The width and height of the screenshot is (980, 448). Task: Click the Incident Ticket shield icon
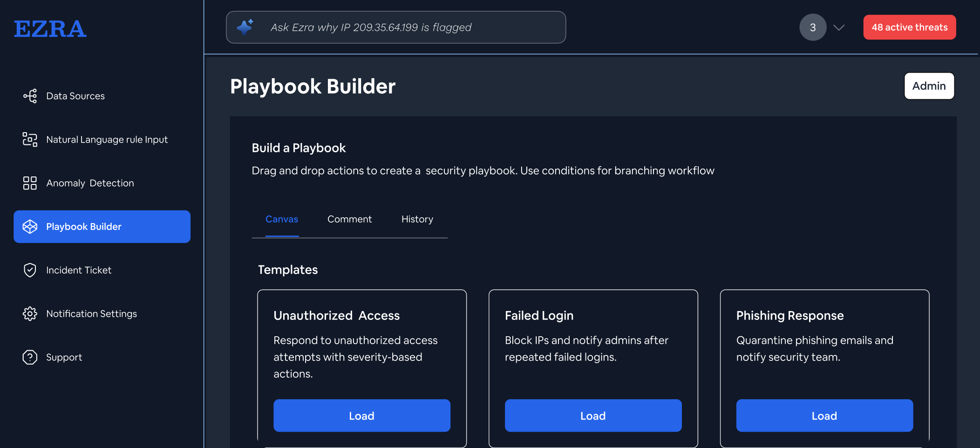[x=30, y=270]
